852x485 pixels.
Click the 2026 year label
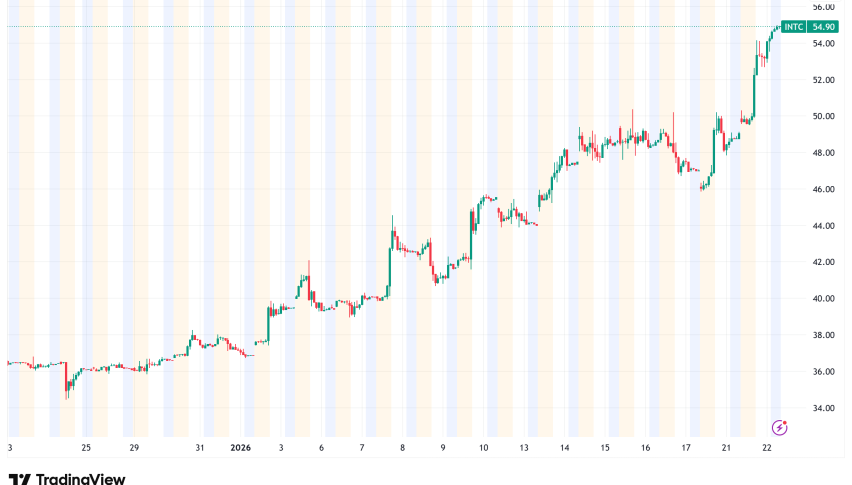(x=239, y=447)
